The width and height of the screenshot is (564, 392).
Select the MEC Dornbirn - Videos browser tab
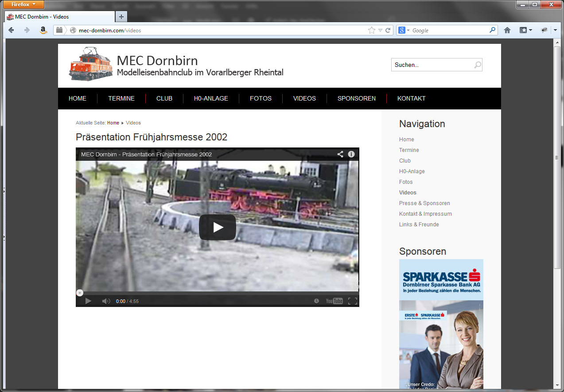tap(59, 17)
